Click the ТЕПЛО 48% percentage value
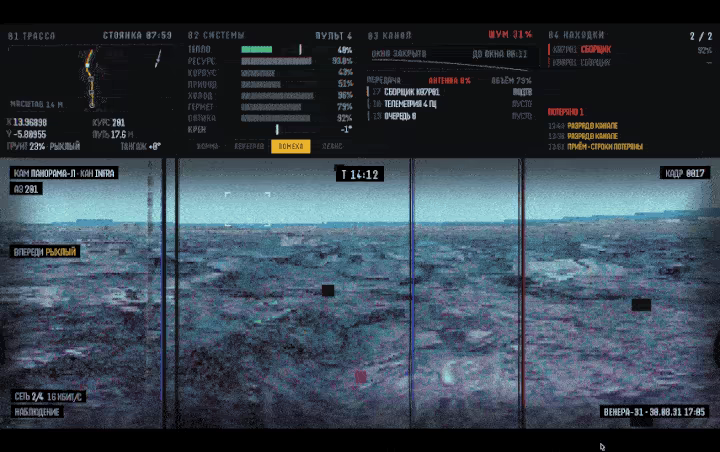 click(x=345, y=50)
